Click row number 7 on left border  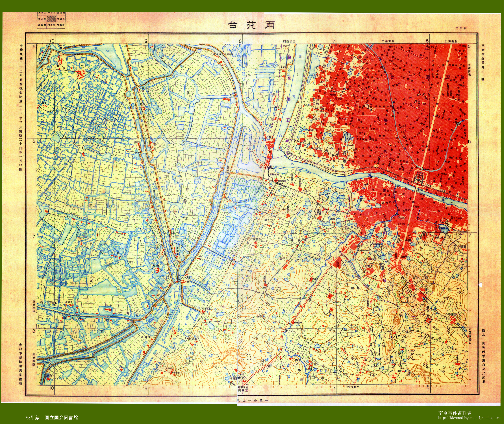34,237
